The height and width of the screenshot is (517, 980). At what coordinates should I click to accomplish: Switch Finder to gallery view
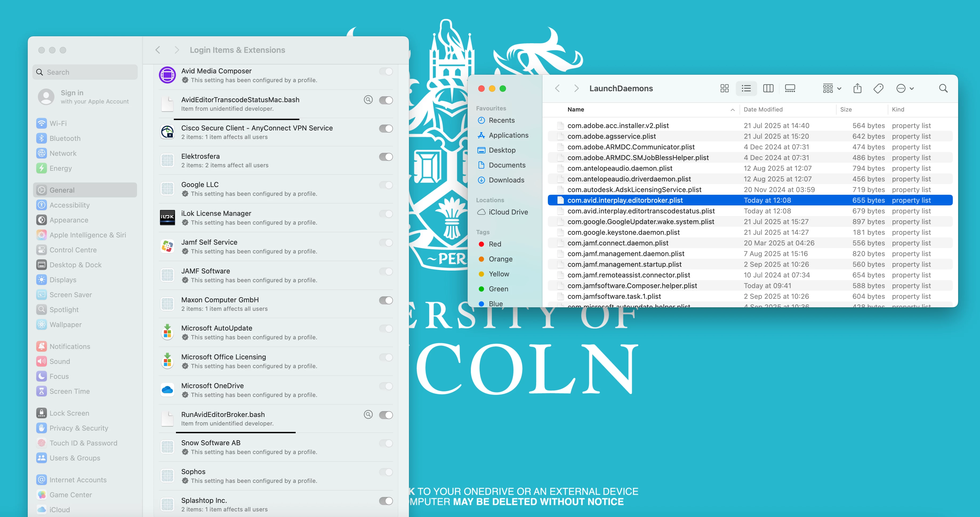tap(790, 88)
